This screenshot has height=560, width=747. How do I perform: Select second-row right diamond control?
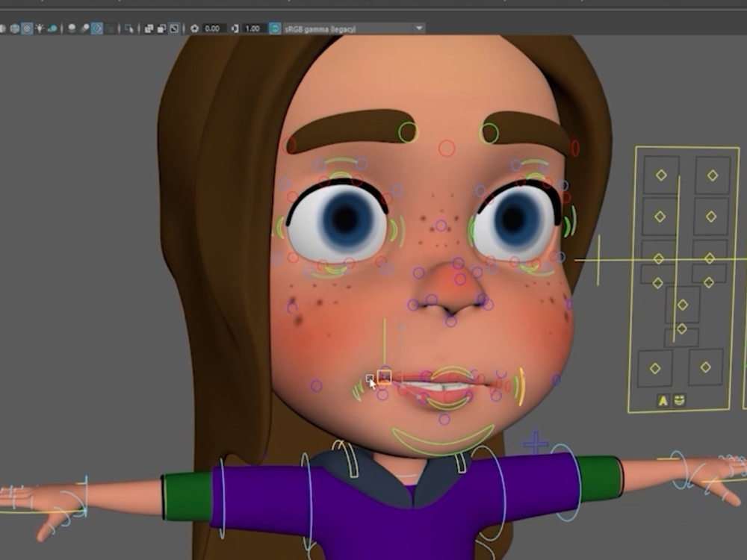[x=711, y=217]
